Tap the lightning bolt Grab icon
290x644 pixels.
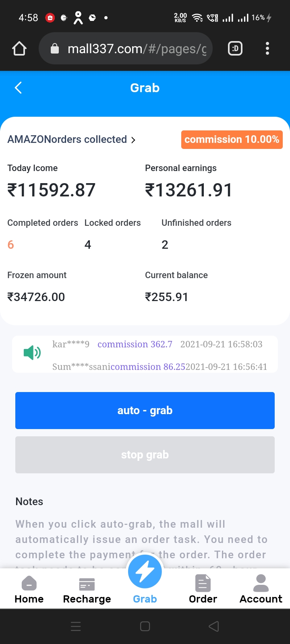click(x=145, y=572)
